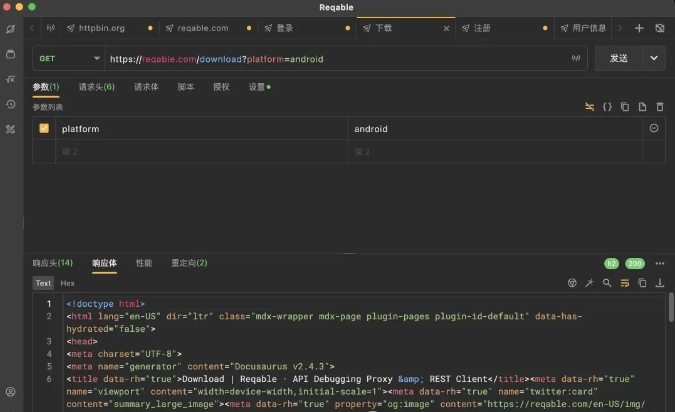
Task: Open the environment variables (√x) sidebar icon
Action: point(10,79)
